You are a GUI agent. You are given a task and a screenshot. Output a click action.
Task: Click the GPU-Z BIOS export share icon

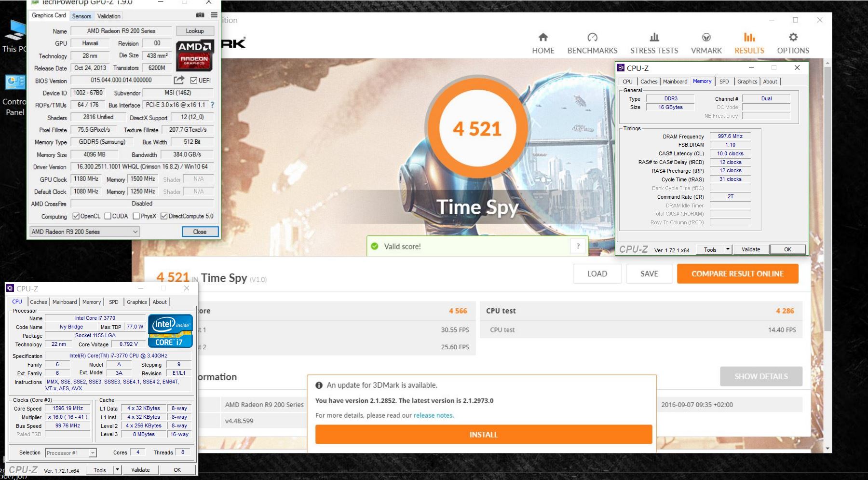click(179, 80)
